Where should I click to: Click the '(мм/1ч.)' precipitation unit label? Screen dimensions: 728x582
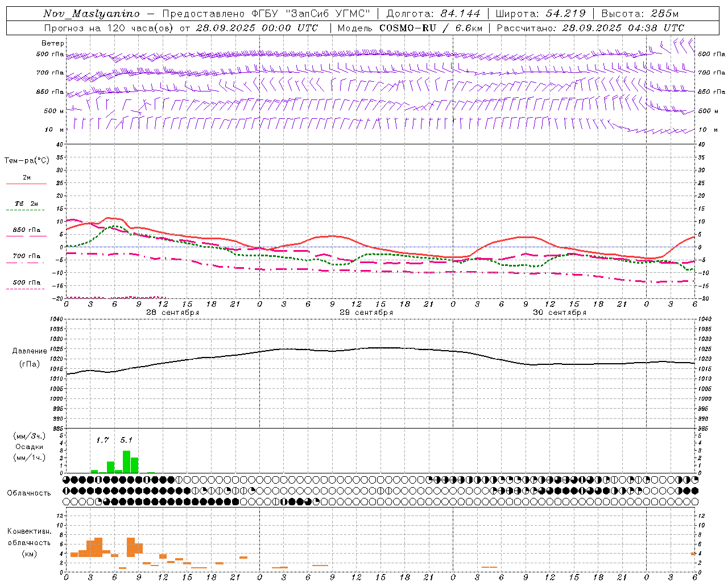[29, 458]
